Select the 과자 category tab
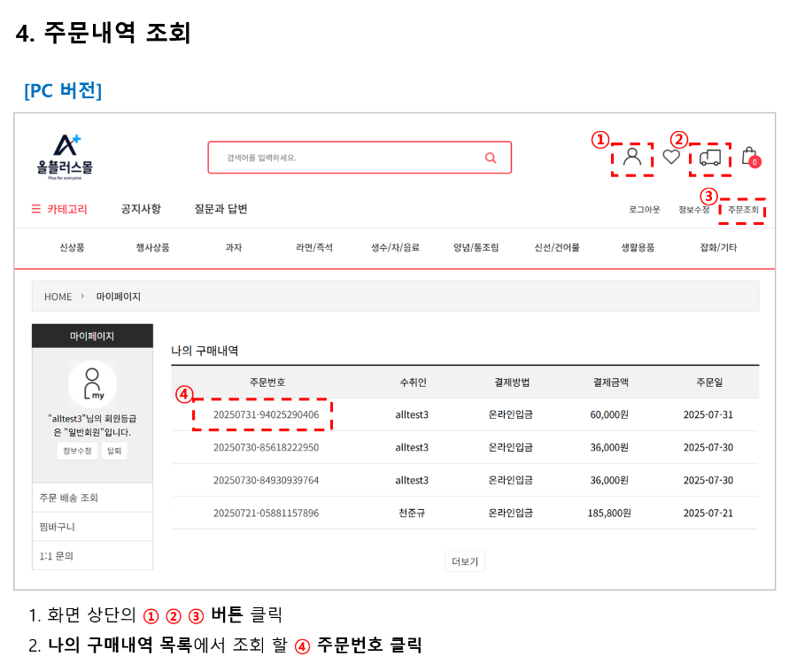The width and height of the screenshot is (797, 672). [x=233, y=248]
